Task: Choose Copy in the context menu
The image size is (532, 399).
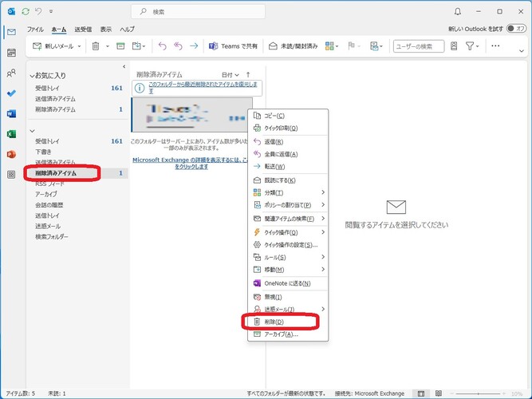Action: [288, 116]
